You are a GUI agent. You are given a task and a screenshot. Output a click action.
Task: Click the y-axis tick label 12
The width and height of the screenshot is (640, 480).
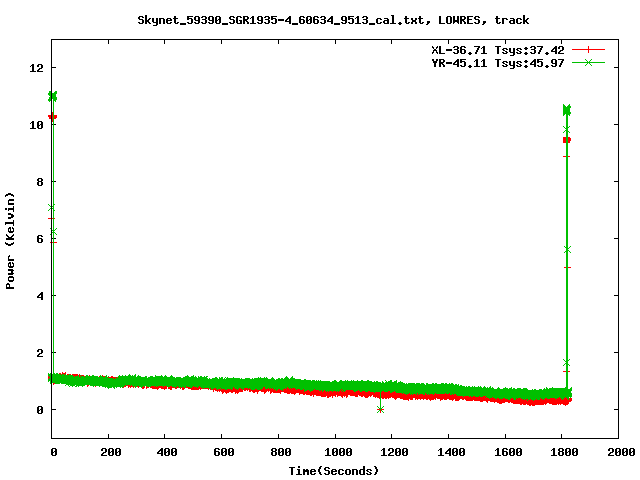click(x=36, y=68)
